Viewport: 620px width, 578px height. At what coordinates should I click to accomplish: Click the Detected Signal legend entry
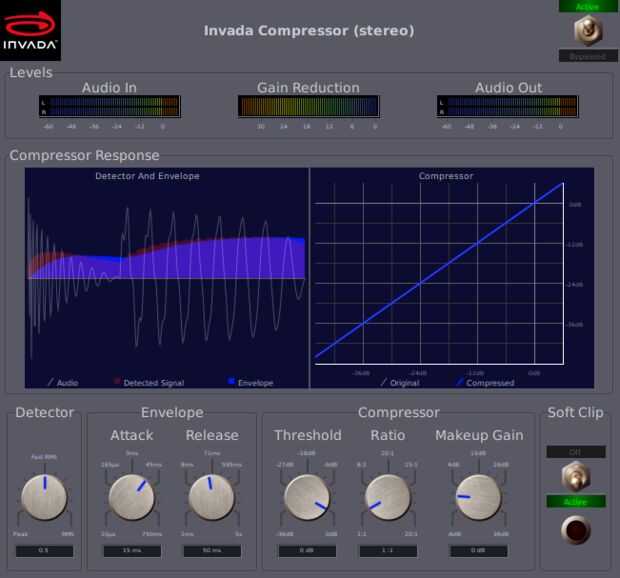[149, 382]
